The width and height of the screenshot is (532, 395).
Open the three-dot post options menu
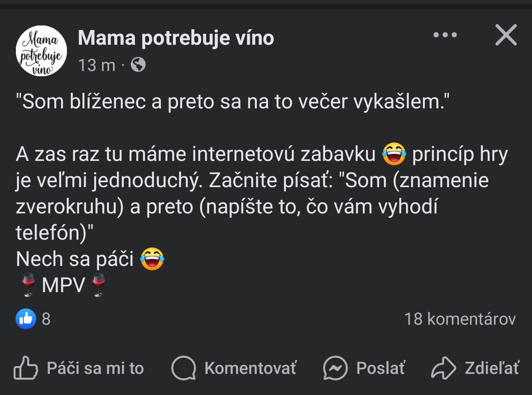tap(445, 35)
